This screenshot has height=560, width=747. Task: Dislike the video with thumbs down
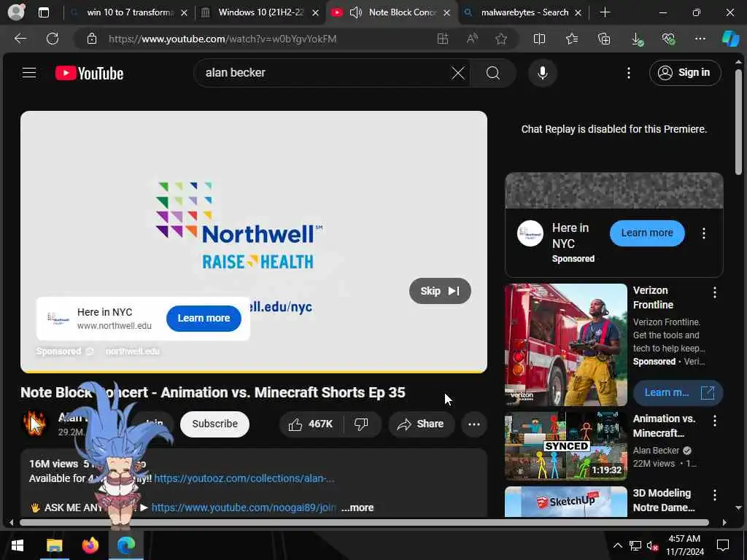click(x=362, y=424)
